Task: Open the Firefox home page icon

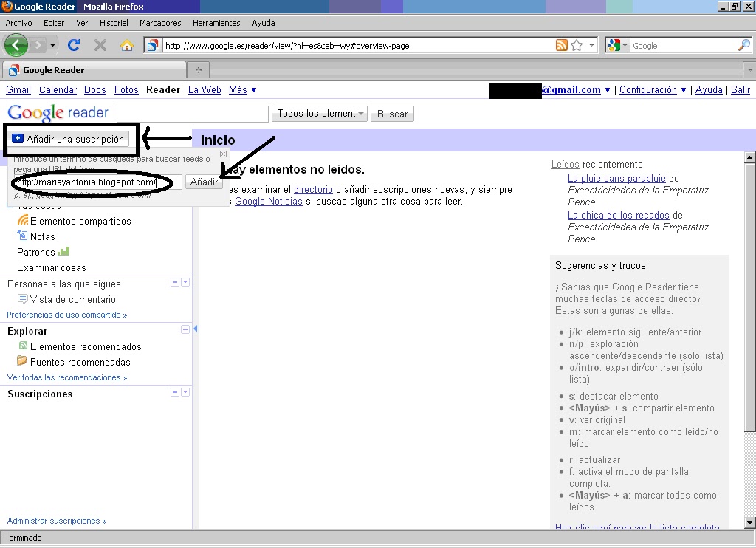Action: (x=127, y=45)
